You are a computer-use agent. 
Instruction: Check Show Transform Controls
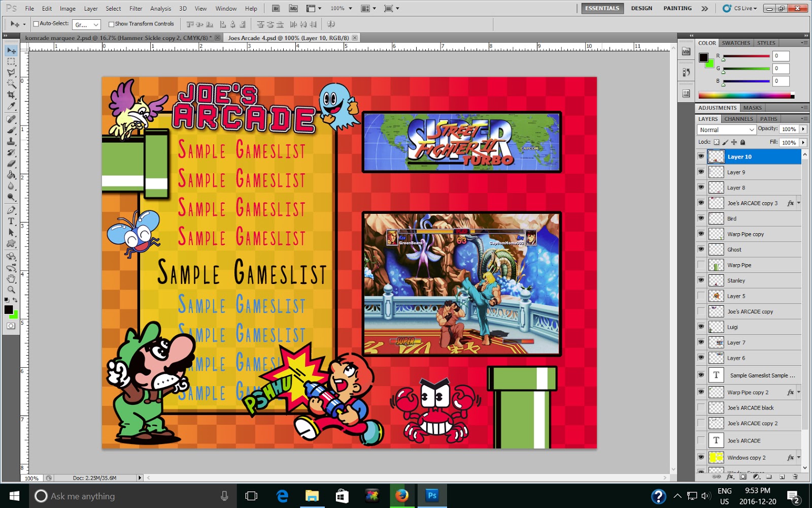click(111, 23)
